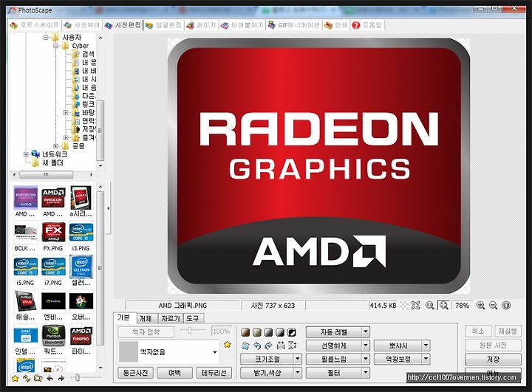The width and height of the screenshot is (532, 392).
Task: Go to previous photo with the left arrow
Action: (50, 378)
